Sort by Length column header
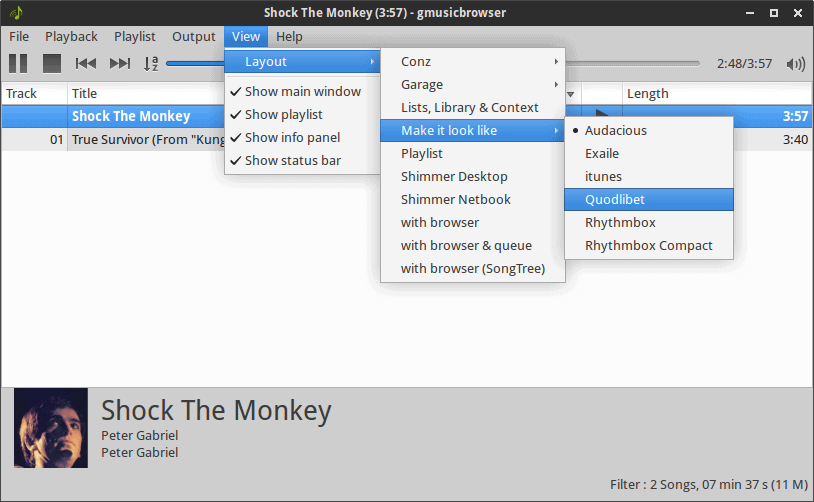This screenshot has width=814, height=502. [717, 93]
